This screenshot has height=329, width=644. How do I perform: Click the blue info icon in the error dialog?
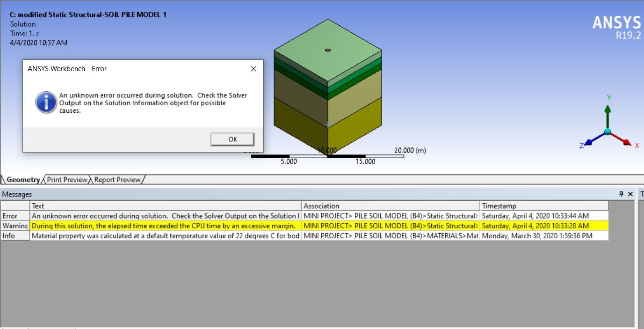tap(45, 102)
